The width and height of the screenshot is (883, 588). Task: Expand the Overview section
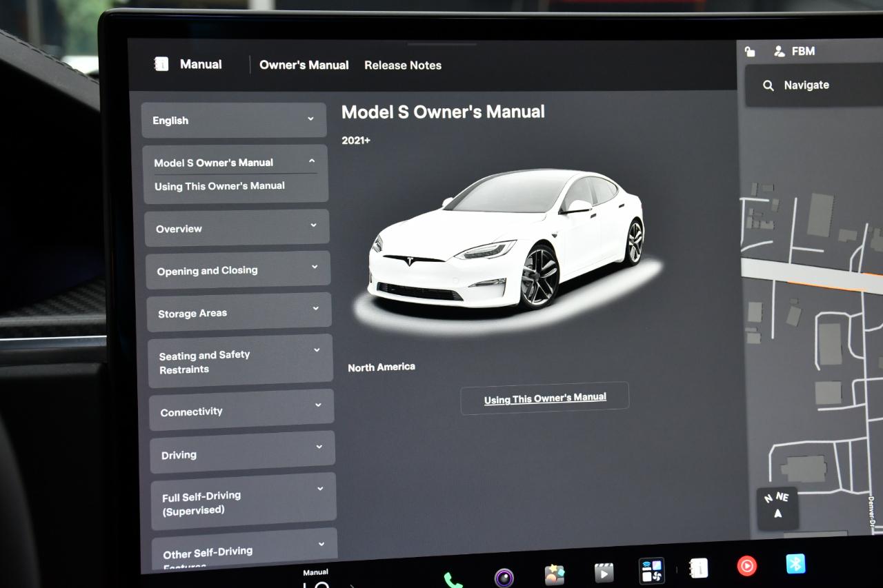click(237, 228)
